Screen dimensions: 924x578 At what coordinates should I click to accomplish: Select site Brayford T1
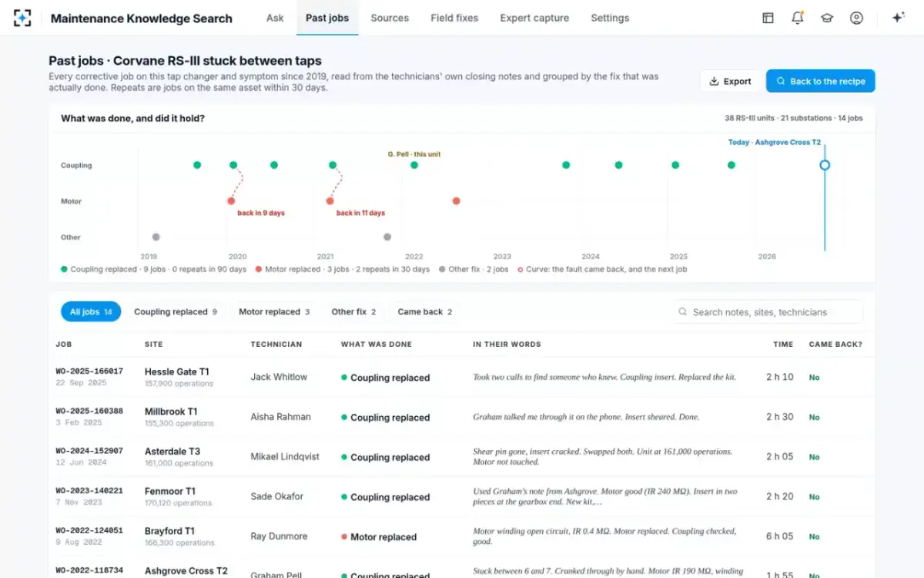pos(169,531)
